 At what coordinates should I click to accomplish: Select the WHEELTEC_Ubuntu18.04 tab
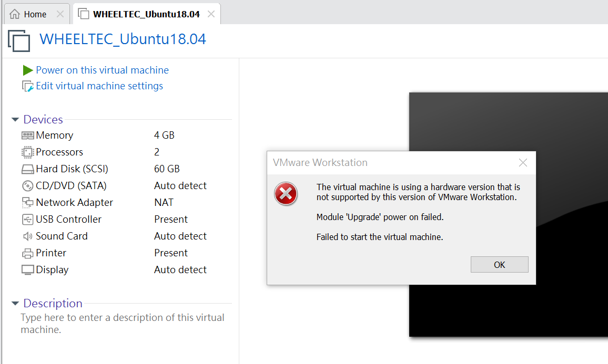pos(146,14)
